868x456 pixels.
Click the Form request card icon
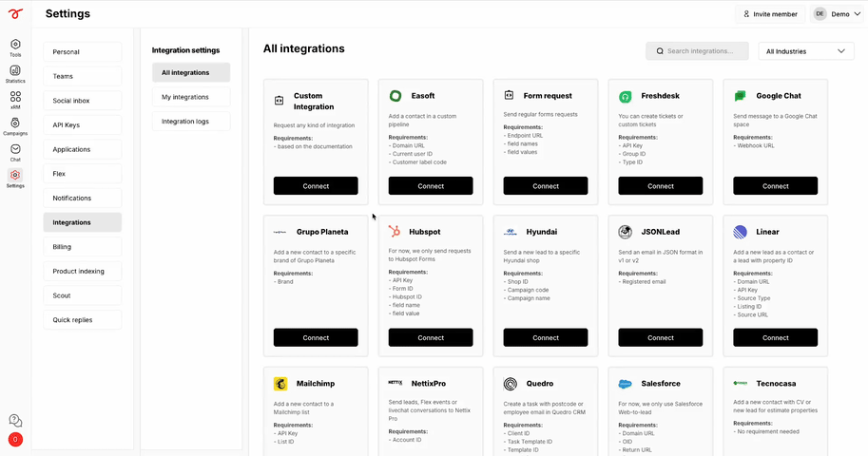(x=509, y=95)
